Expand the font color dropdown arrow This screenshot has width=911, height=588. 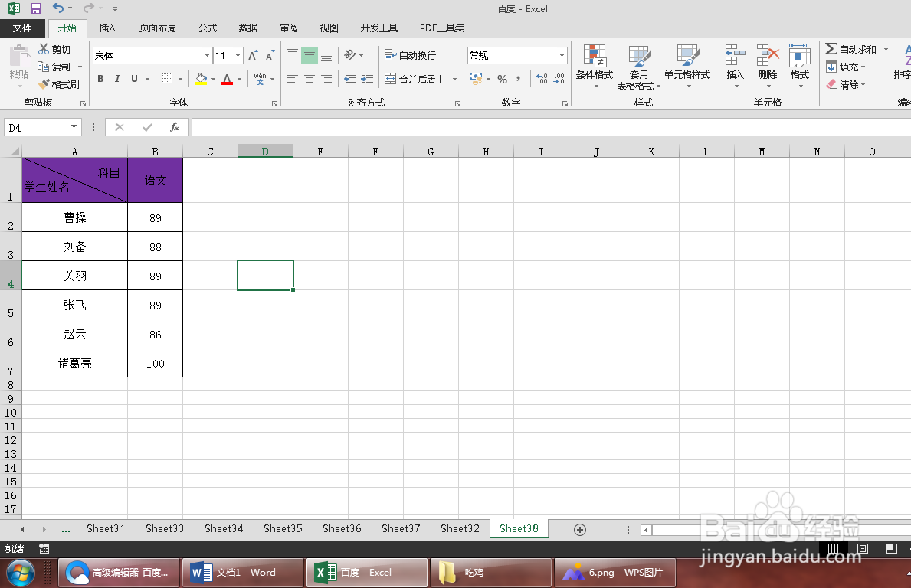point(239,79)
